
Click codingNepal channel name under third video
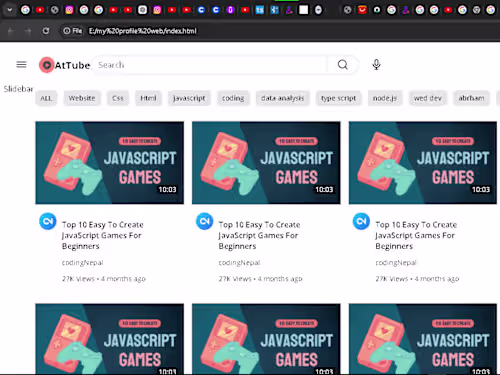[x=396, y=263]
